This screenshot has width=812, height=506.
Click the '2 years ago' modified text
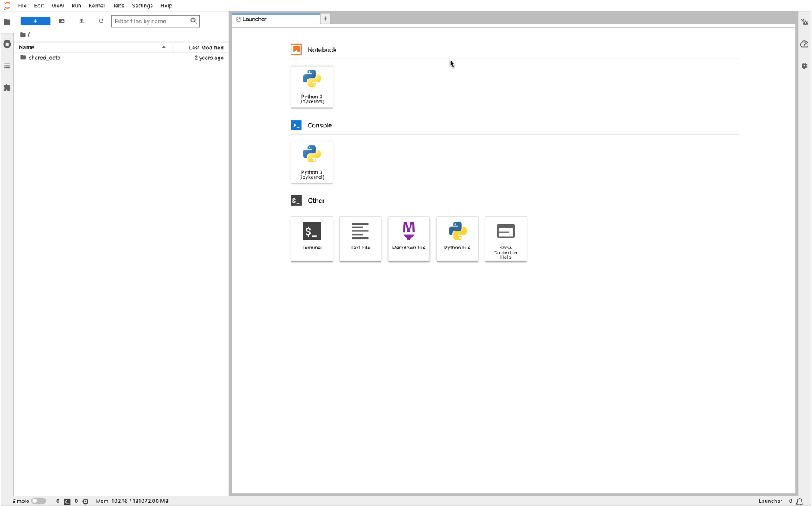209,58
